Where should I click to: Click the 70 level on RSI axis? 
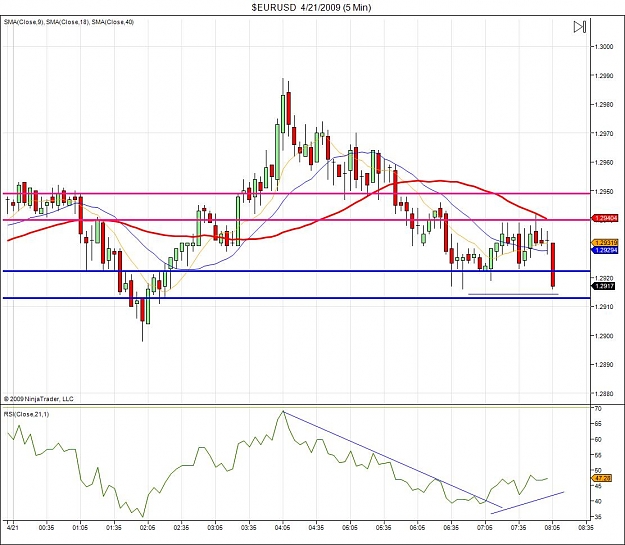tap(598, 409)
